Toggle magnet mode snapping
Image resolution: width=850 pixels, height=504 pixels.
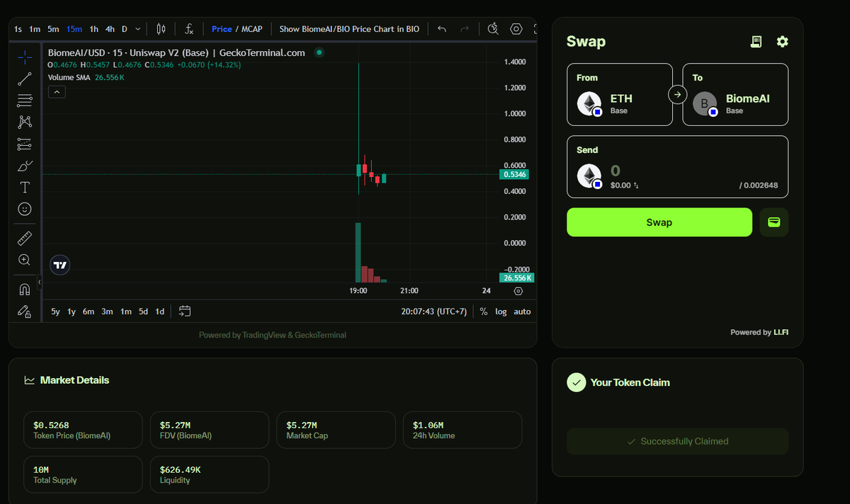tap(25, 289)
